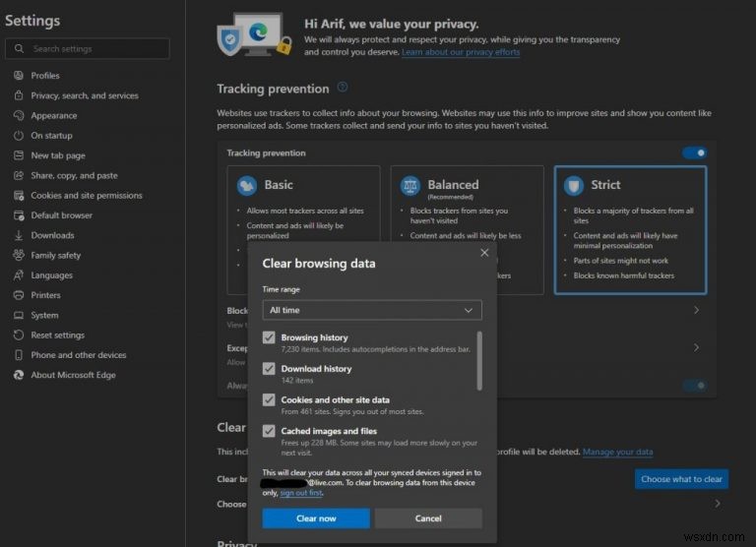The image size is (756, 547).
Task: Click the Profiles sidebar icon
Action: [19, 75]
